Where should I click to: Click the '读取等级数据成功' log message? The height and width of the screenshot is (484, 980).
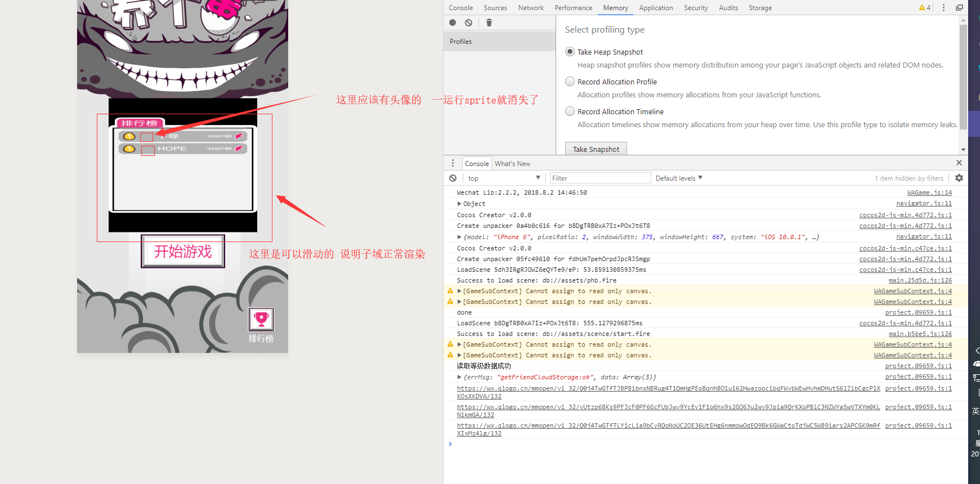point(484,366)
